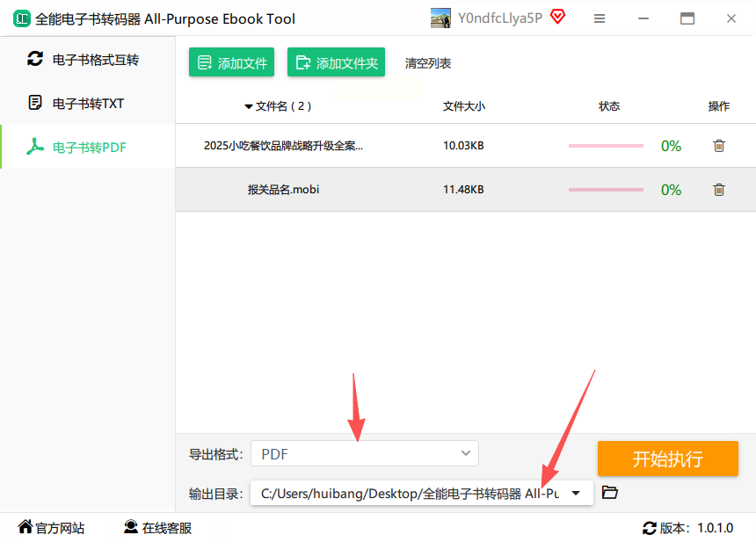Click 清空列表 to clear list
Image resolution: width=756 pixels, height=542 pixels.
coord(427,63)
